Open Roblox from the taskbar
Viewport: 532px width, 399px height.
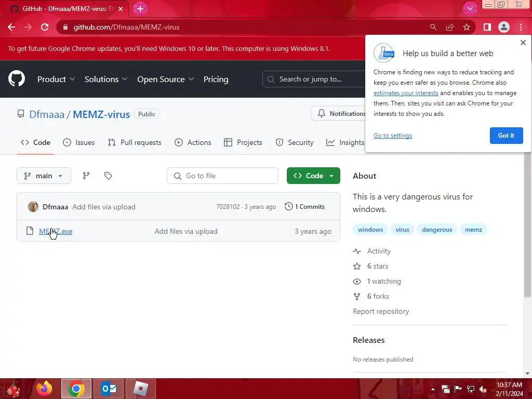pyautogui.click(x=141, y=389)
